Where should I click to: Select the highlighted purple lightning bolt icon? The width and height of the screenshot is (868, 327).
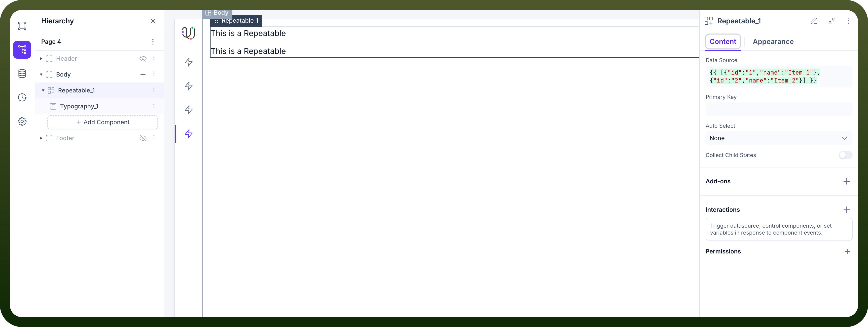pos(189,133)
